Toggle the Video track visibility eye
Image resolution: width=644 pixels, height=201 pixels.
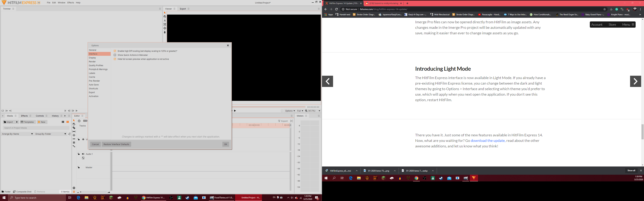[x=83, y=139]
